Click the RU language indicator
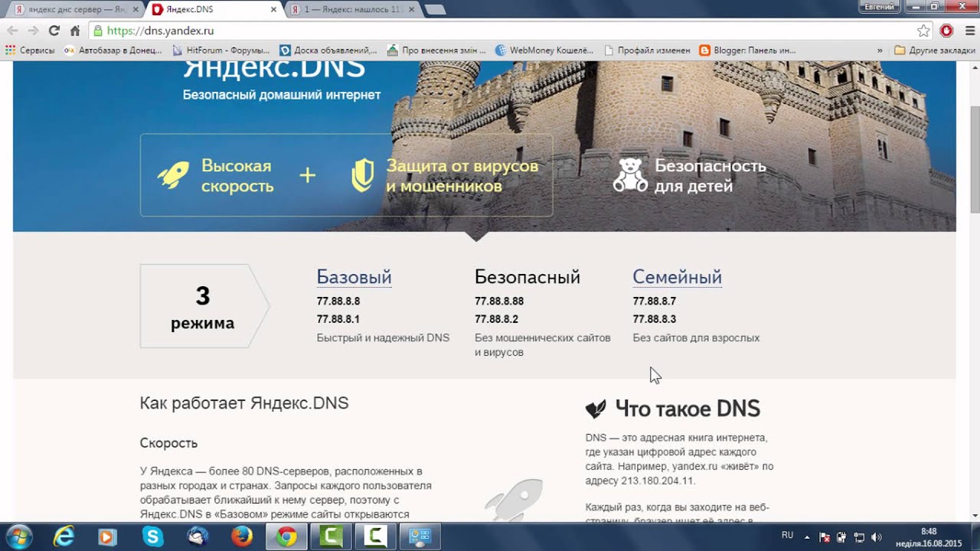Image resolution: width=980 pixels, height=551 pixels. pyautogui.click(x=787, y=535)
